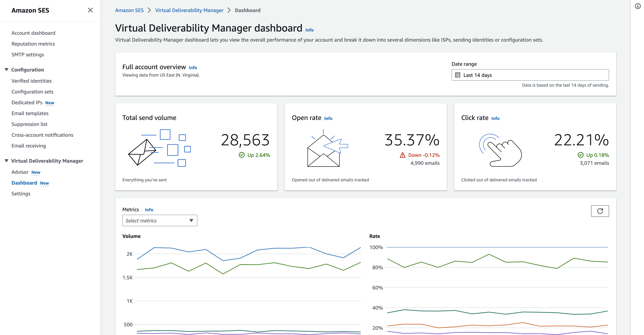The image size is (644, 335).
Task: Click the Info link next to Open rate
Action: [328, 118]
